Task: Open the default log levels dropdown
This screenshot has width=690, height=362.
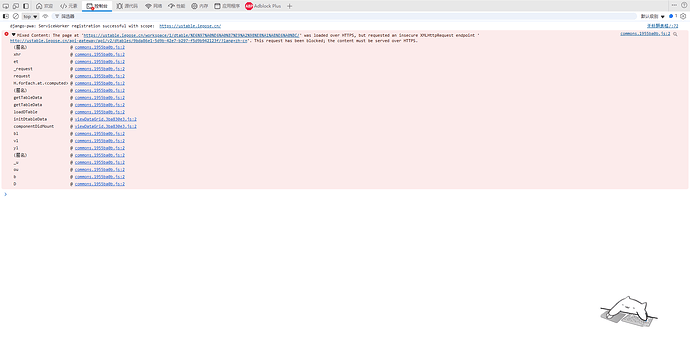Action: click(653, 16)
